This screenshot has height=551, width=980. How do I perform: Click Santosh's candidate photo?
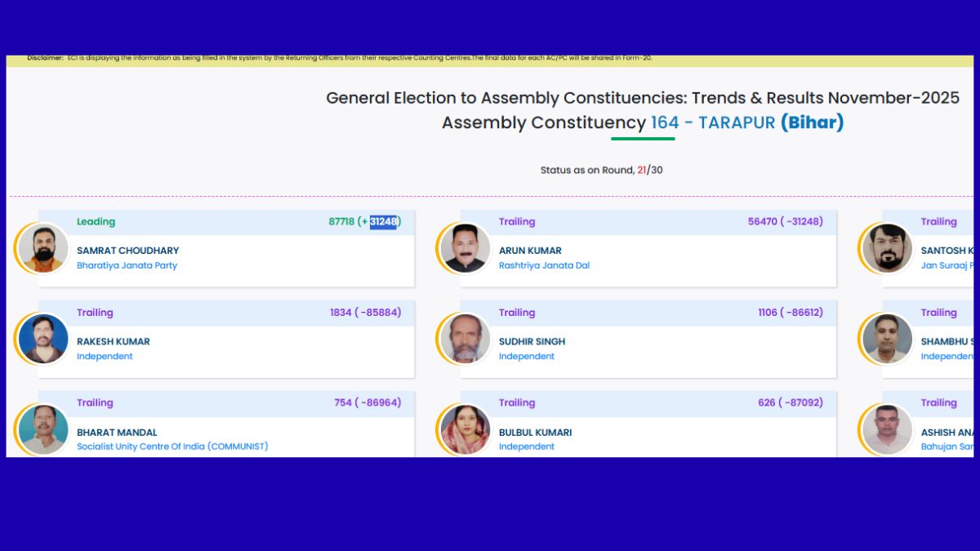pyautogui.click(x=887, y=248)
